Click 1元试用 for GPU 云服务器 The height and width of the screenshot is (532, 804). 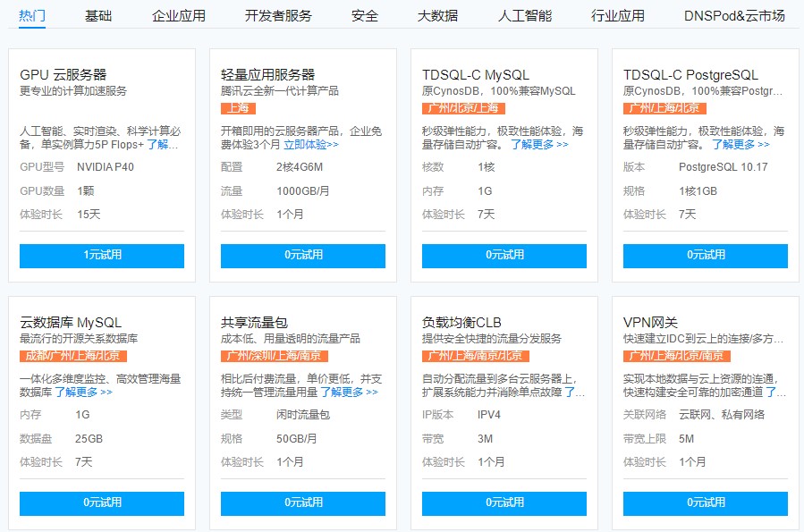pos(102,255)
